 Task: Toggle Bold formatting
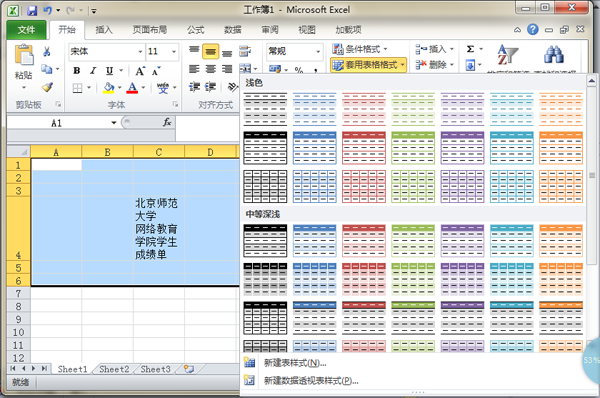click(x=77, y=71)
